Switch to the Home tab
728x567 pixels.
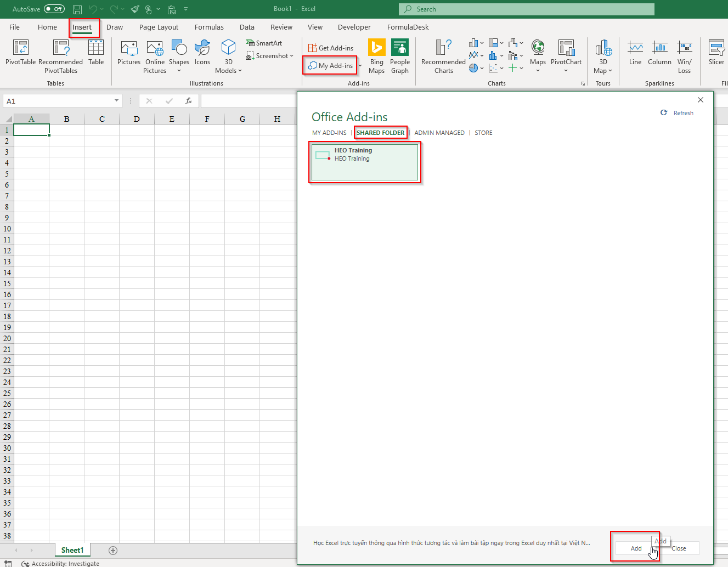click(47, 27)
